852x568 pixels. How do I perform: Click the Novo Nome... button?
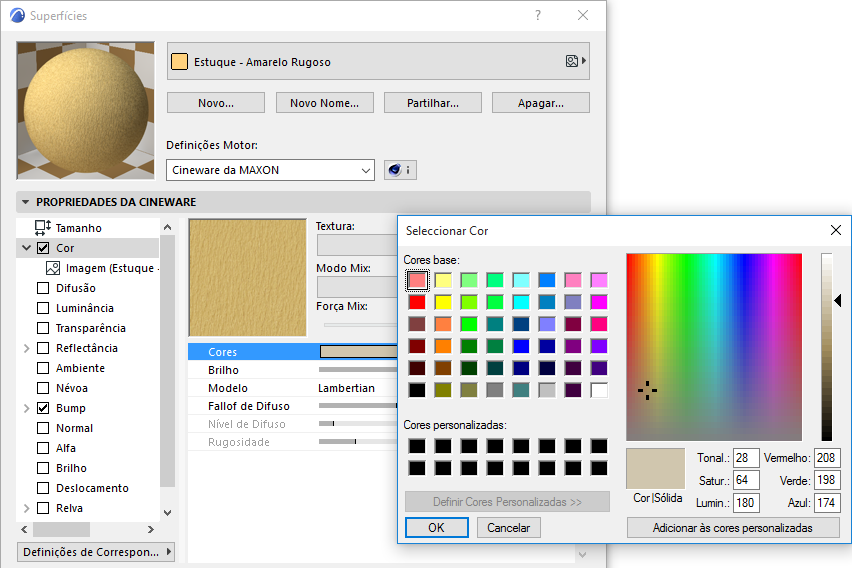(x=324, y=103)
